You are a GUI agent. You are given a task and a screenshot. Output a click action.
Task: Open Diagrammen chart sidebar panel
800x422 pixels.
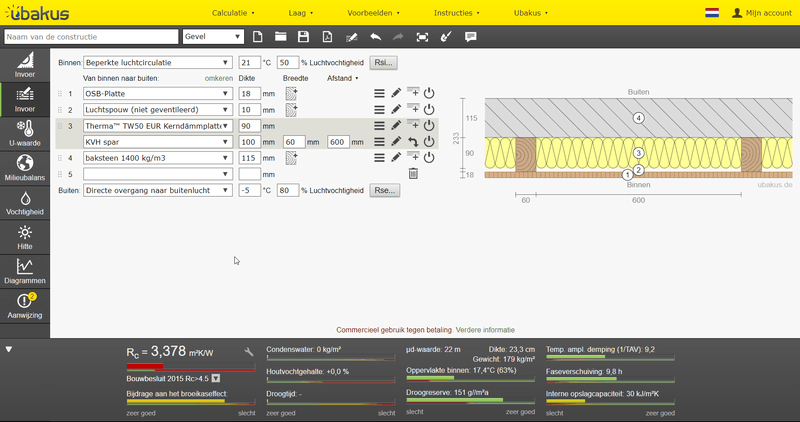point(25,271)
